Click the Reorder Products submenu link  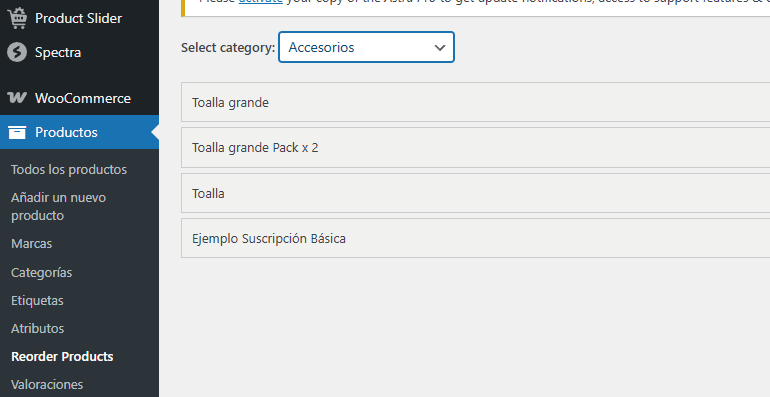[x=62, y=356]
